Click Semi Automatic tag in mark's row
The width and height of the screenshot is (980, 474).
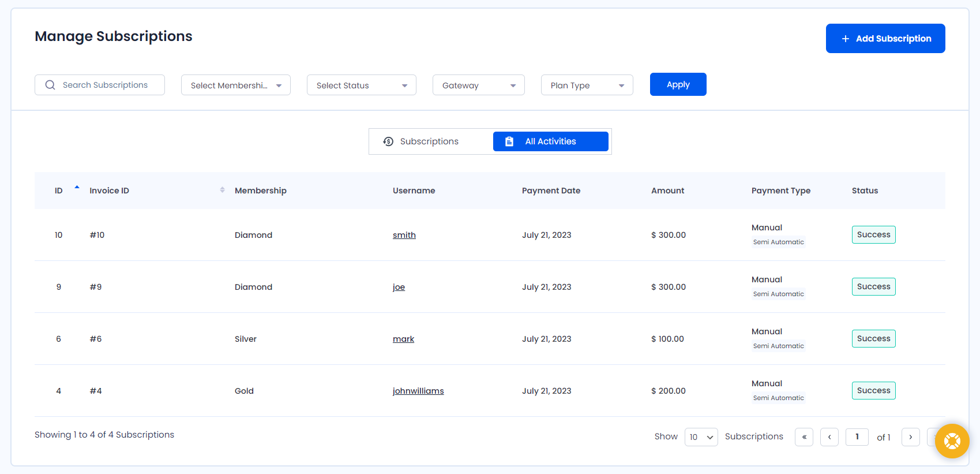779,346
